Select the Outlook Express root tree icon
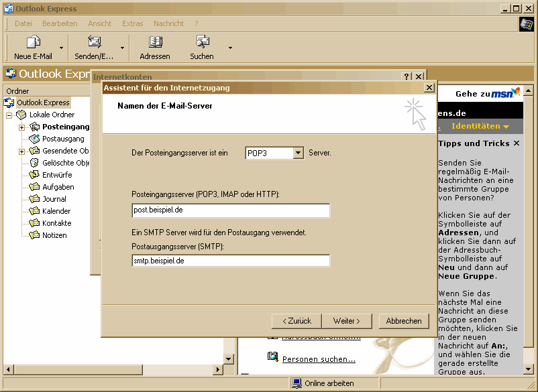 [x=9, y=103]
